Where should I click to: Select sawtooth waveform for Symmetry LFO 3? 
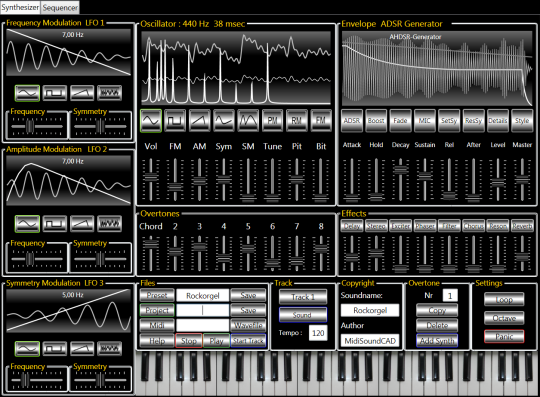tap(82, 348)
